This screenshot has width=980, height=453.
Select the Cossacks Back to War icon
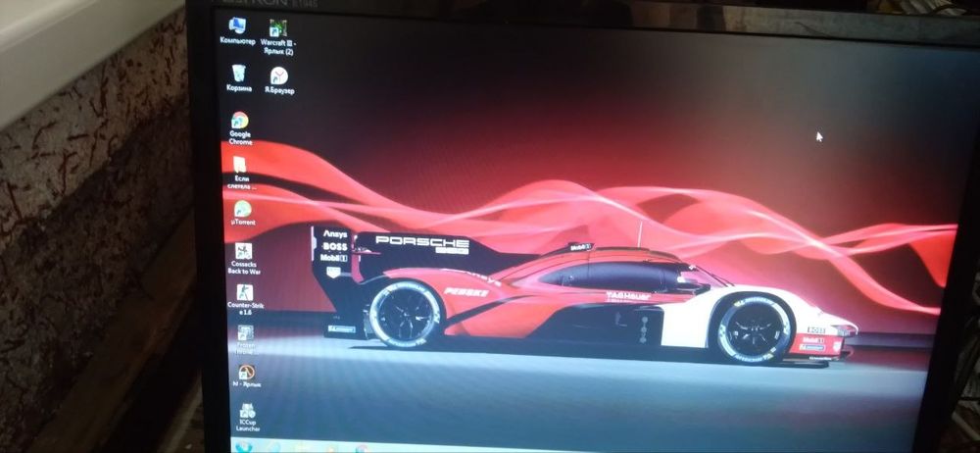pyautogui.click(x=244, y=259)
